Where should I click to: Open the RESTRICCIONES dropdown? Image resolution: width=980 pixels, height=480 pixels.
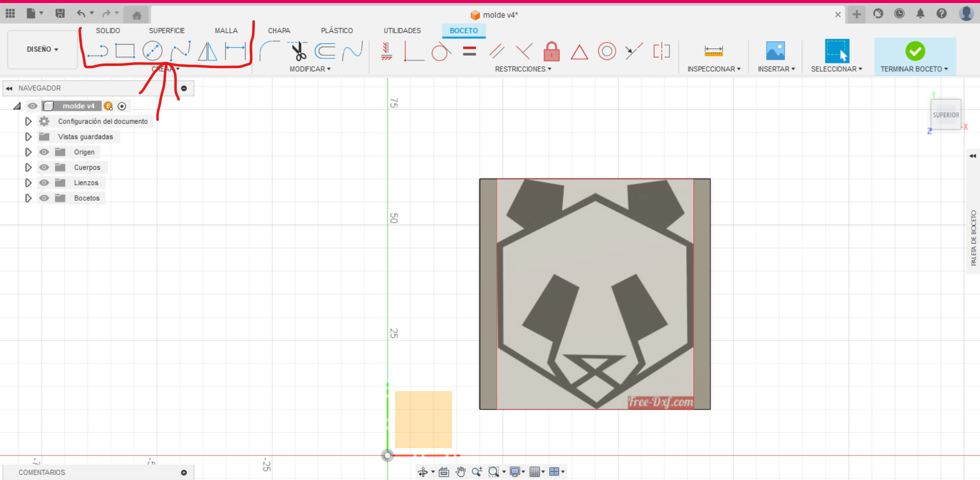tap(522, 69)
